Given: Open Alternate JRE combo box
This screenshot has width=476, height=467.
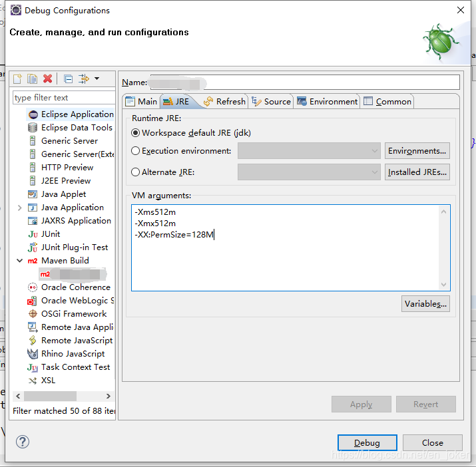Looking at the screenshot, I should [309, 172].
